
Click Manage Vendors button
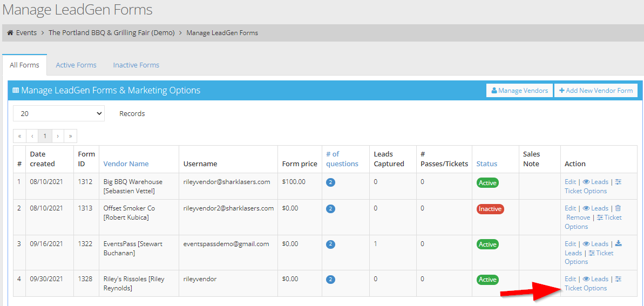519,90
